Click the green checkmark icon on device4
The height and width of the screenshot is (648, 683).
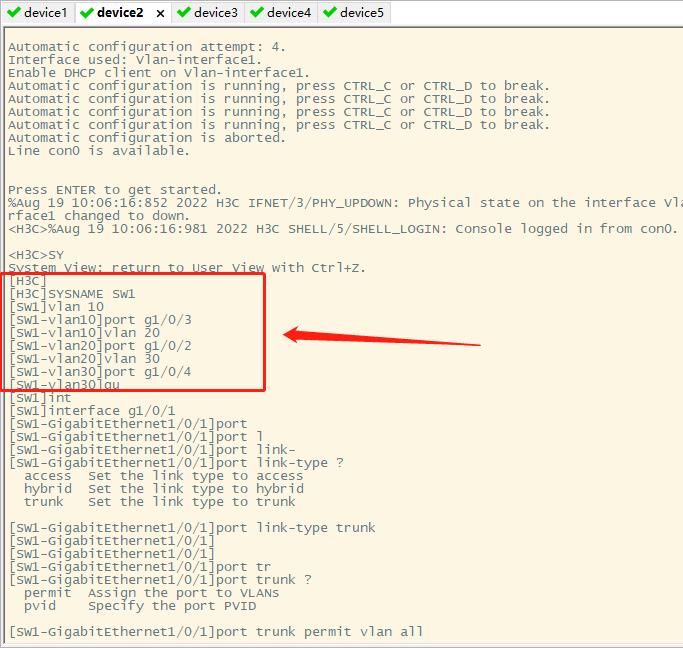point(257,12)
